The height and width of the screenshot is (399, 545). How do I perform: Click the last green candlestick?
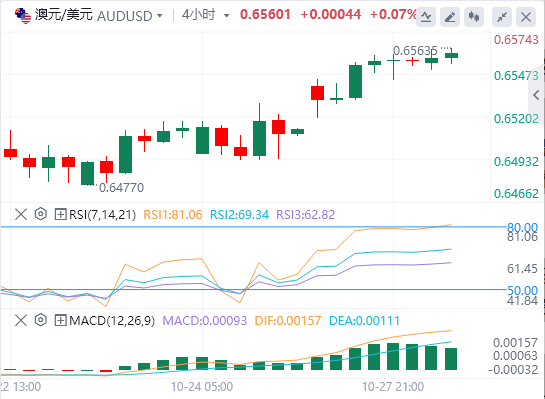[x=452, y=56]
